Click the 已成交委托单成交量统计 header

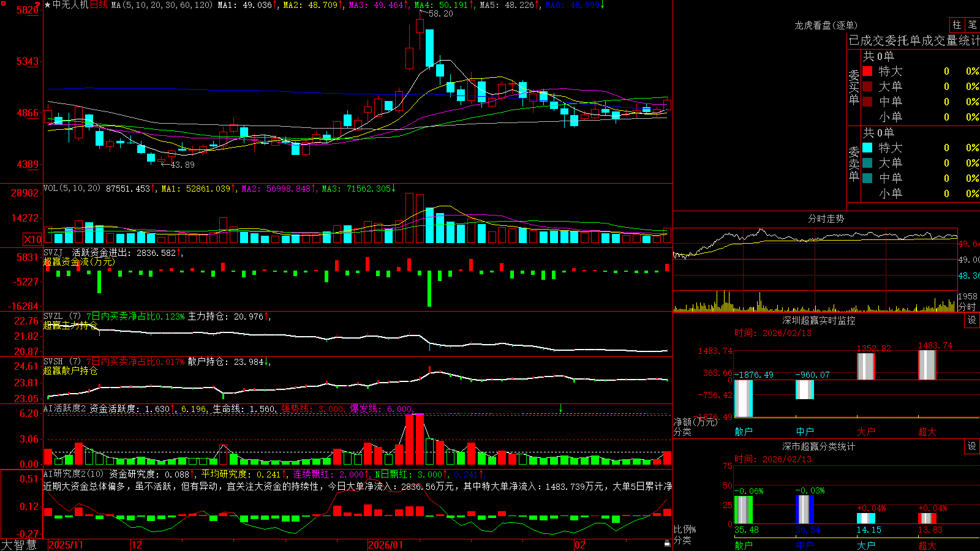pyautogui.click(x=914, y=40)
